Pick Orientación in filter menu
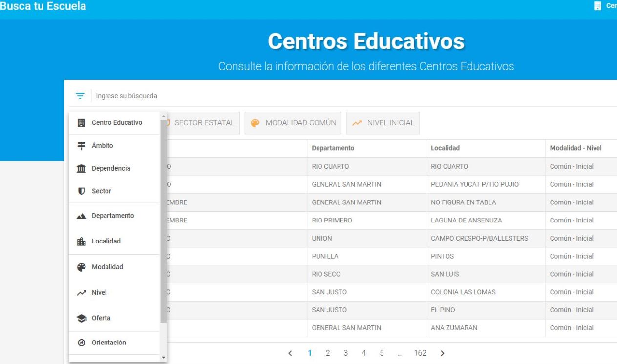 (x=114, y=343)
